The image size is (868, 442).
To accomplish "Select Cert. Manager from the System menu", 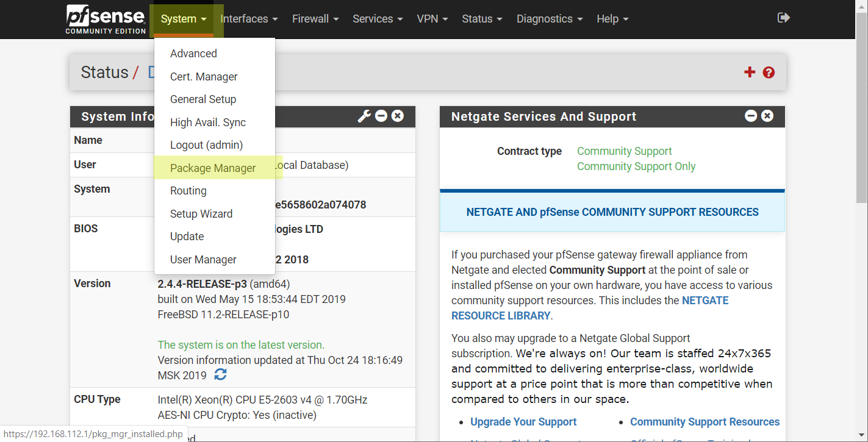I will coord(215,77).
